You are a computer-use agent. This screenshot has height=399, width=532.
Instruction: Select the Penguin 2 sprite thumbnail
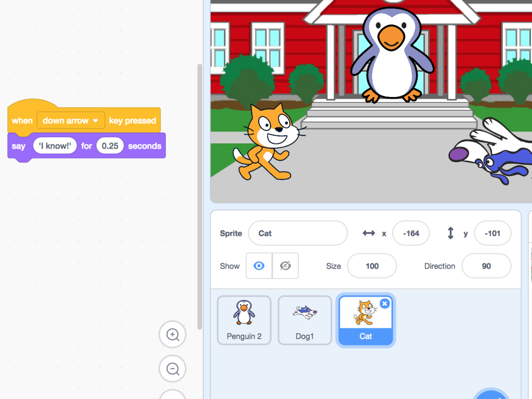[244, 320]
